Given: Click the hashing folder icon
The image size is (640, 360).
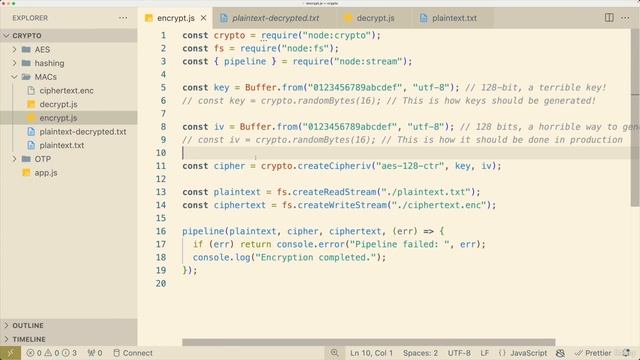Looking at the screenshot, I should point(27,63).
